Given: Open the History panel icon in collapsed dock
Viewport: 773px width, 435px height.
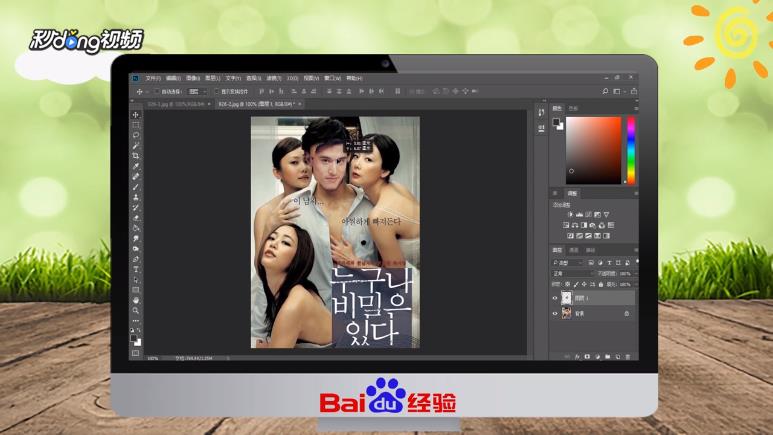Looking at the screenshot, I should click(x=541, y=113).
